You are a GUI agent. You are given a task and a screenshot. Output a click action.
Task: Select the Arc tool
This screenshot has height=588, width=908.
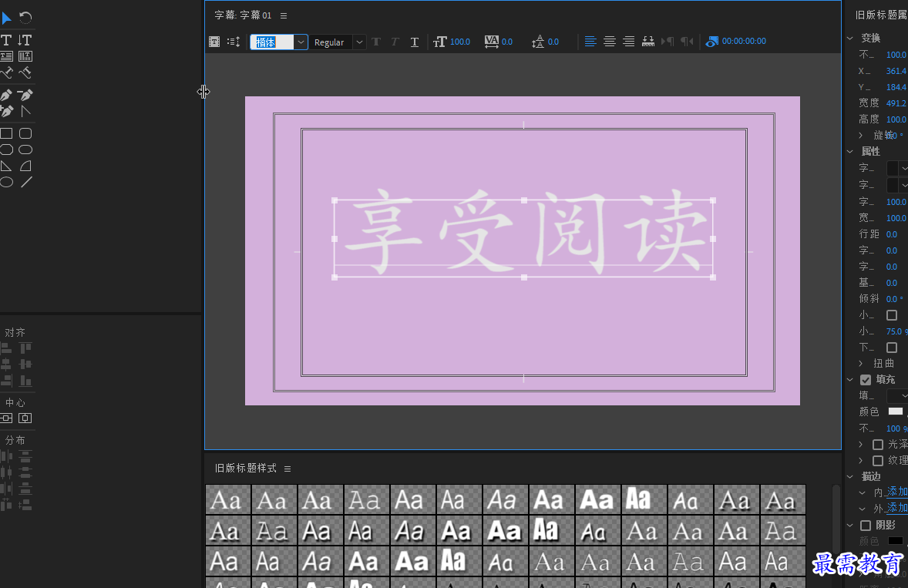25,166
